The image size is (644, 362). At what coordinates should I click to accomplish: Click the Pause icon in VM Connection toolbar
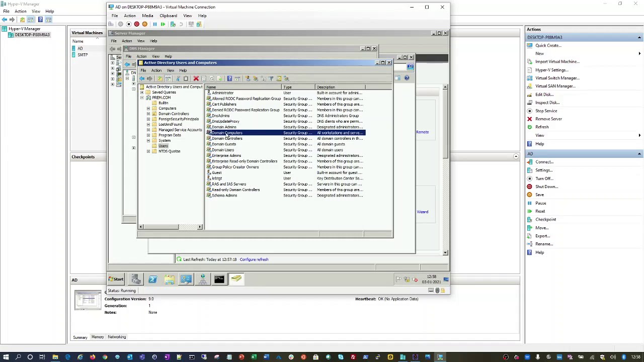click(154, 24)
